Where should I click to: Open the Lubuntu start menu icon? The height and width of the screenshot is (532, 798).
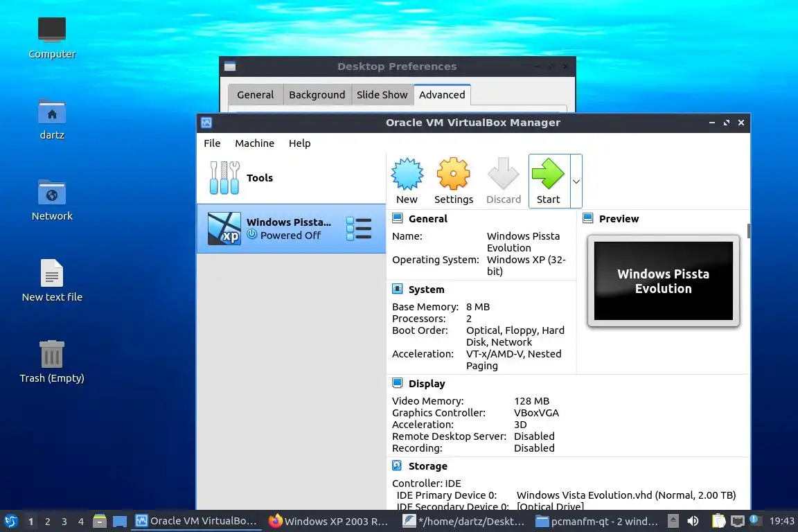[11, 522]
